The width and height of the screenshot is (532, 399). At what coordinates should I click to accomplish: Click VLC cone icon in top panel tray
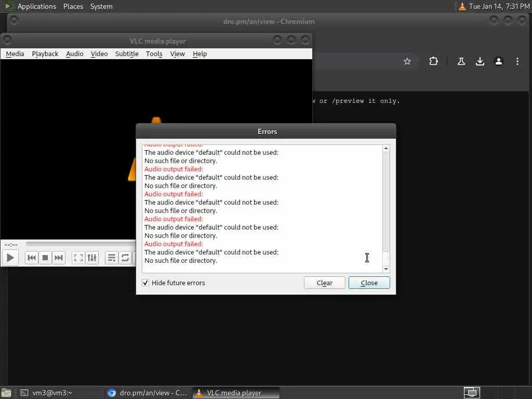[x=462, y=6]
